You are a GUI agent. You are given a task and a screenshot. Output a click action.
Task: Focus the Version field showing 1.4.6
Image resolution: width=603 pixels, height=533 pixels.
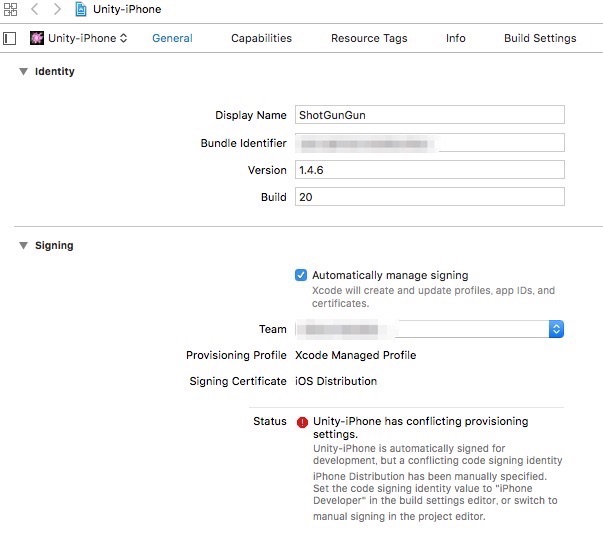coord(430,170)
